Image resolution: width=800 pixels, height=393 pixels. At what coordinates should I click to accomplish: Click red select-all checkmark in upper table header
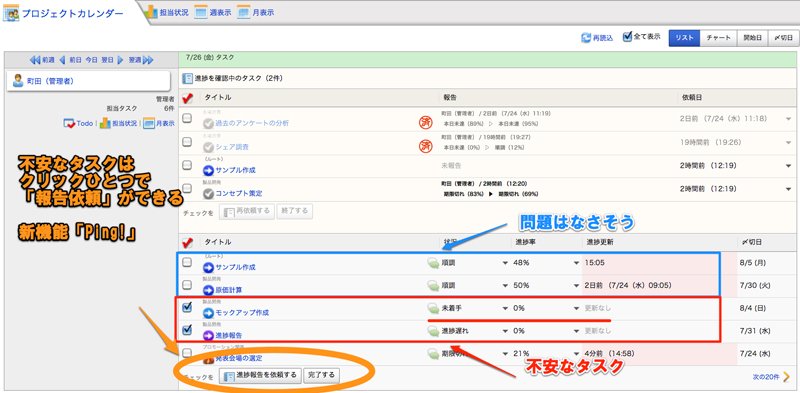[x=188, y=97]
